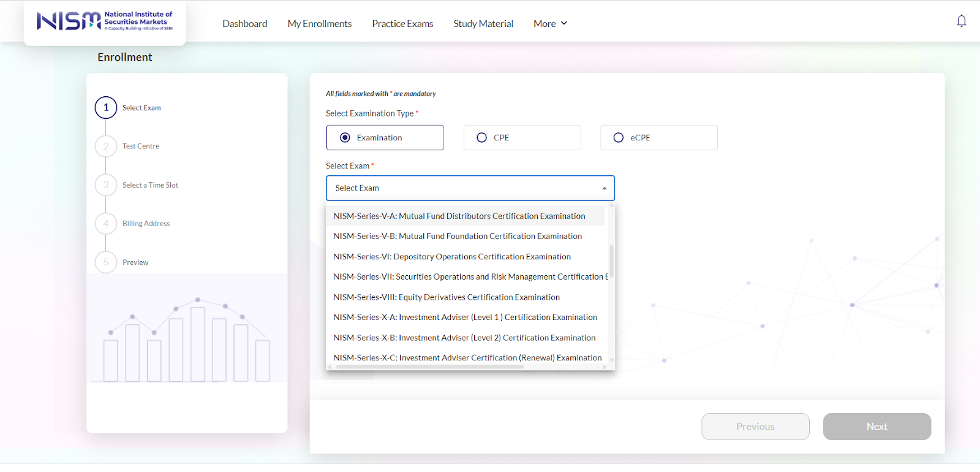980x472 pixels.
Task: Click the Next button
Action: pos(877,426)
